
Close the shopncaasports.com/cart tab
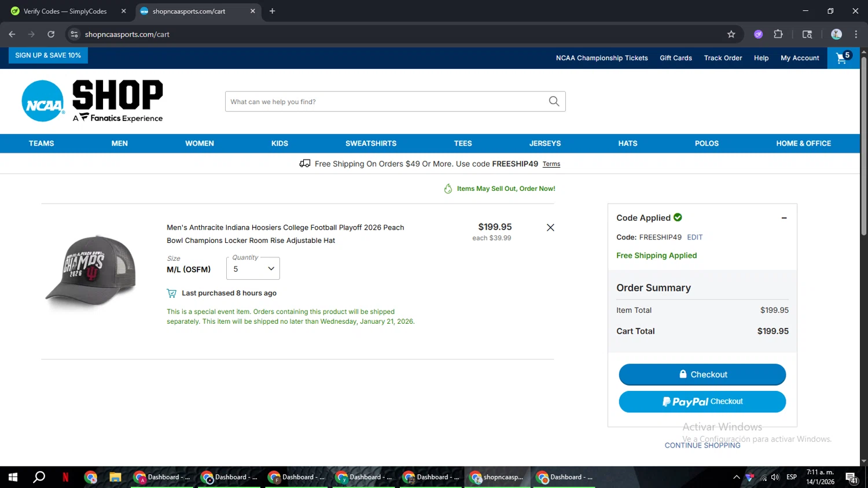(252, 11)
